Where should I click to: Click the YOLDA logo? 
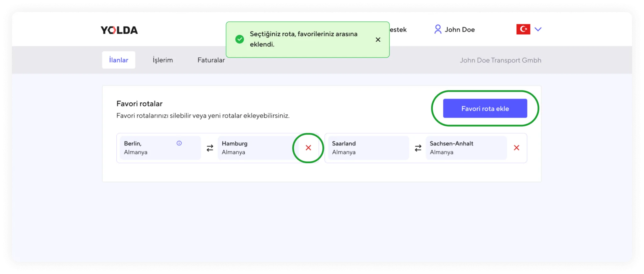pyautogui.click(x=119, y=30)
